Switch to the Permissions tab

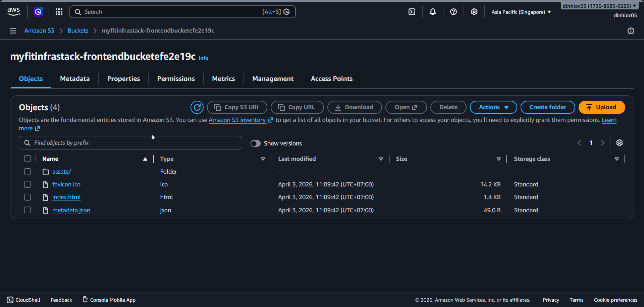[176, 79]
